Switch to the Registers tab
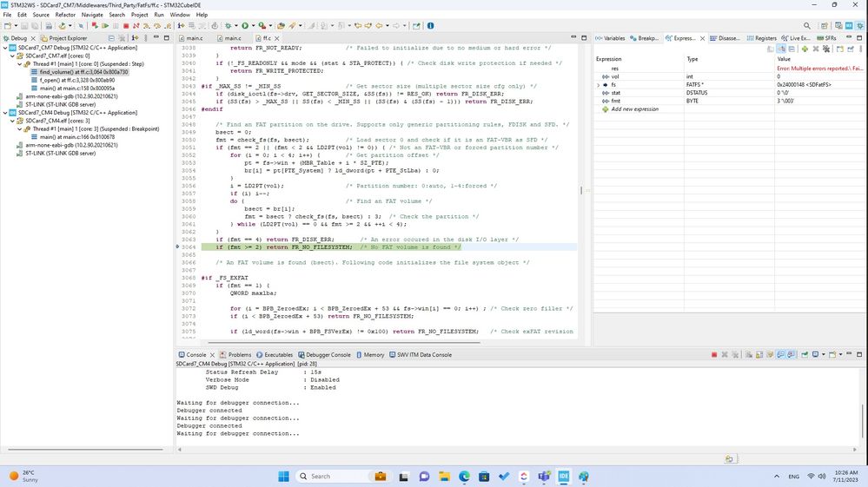 [x=762, y=38]
